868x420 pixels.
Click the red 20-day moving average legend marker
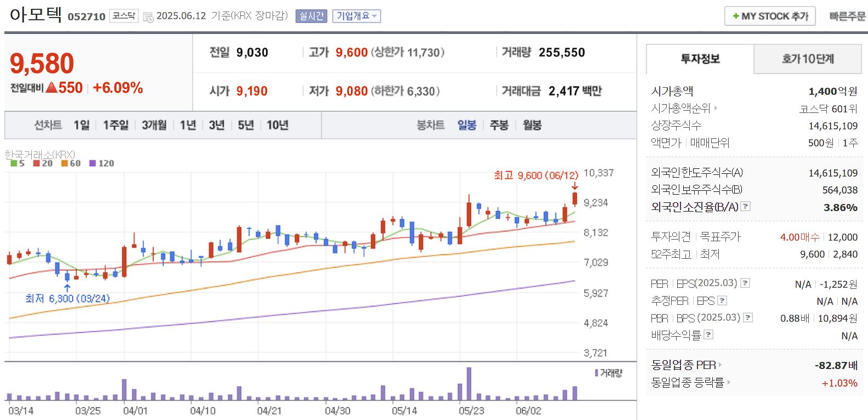click(36, 163)
